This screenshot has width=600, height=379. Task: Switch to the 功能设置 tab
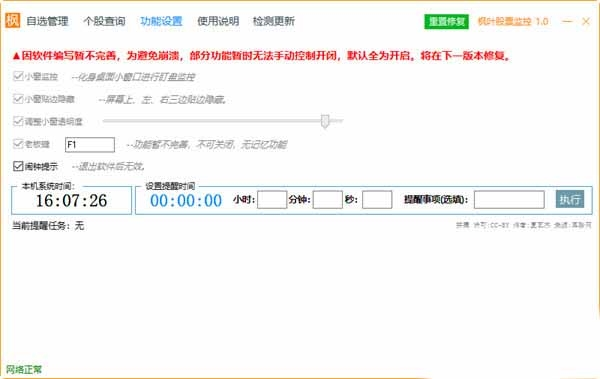[161, 21]
